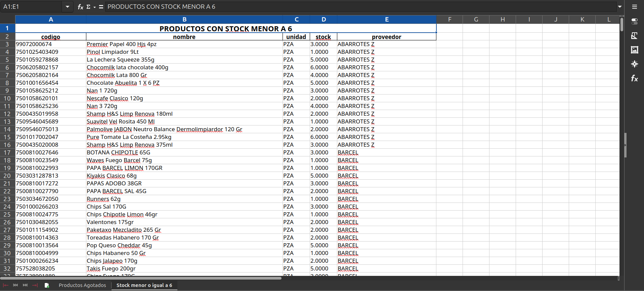Click the Sum (Σ) function icon
The width and height of the screenshot is (644, 291).
tap(88, 7)
